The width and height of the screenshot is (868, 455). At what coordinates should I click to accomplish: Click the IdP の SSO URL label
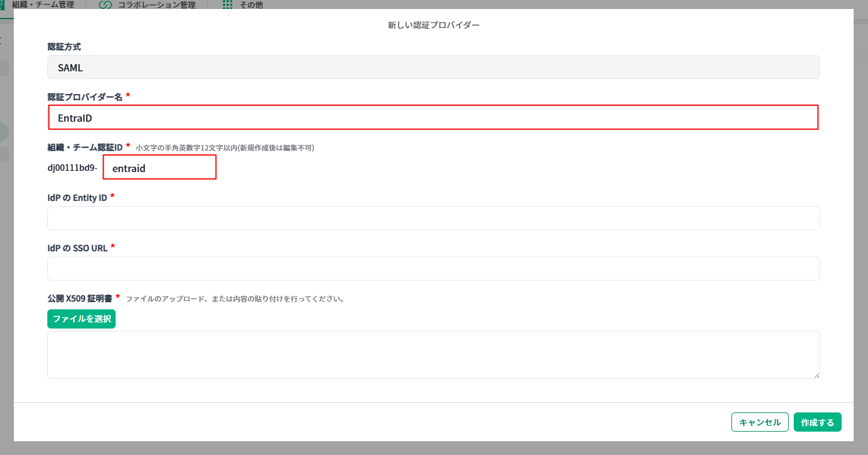(78, 248)
